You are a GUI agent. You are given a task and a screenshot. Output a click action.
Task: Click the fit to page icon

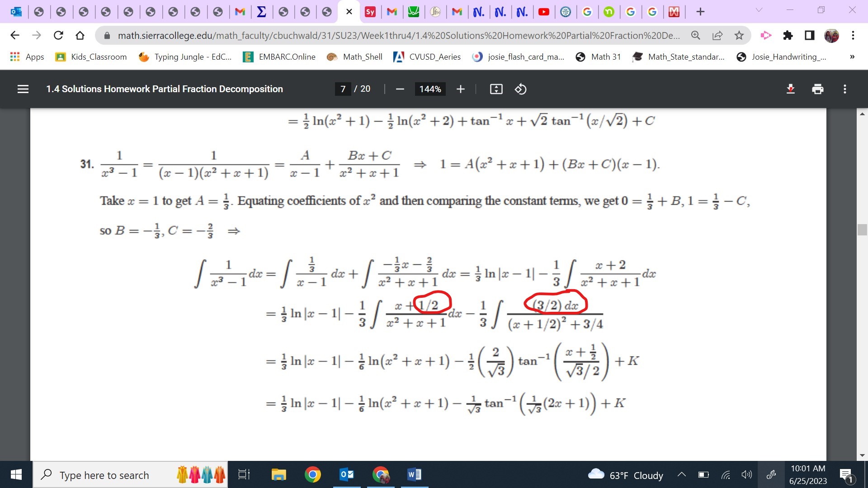(496, 89)
